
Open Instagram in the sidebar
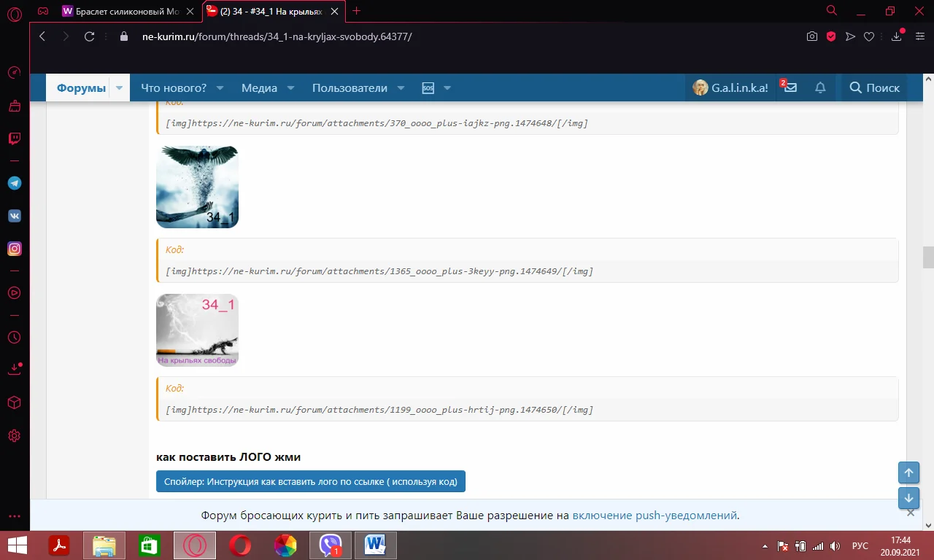tap(14, 249)
